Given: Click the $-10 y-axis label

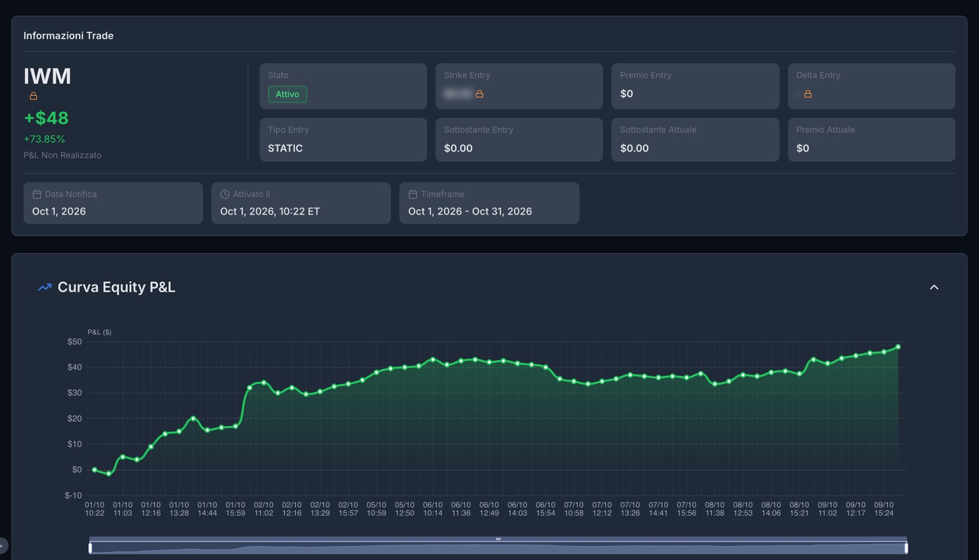Looking at the screenshot, I should [x=73, y=495].
